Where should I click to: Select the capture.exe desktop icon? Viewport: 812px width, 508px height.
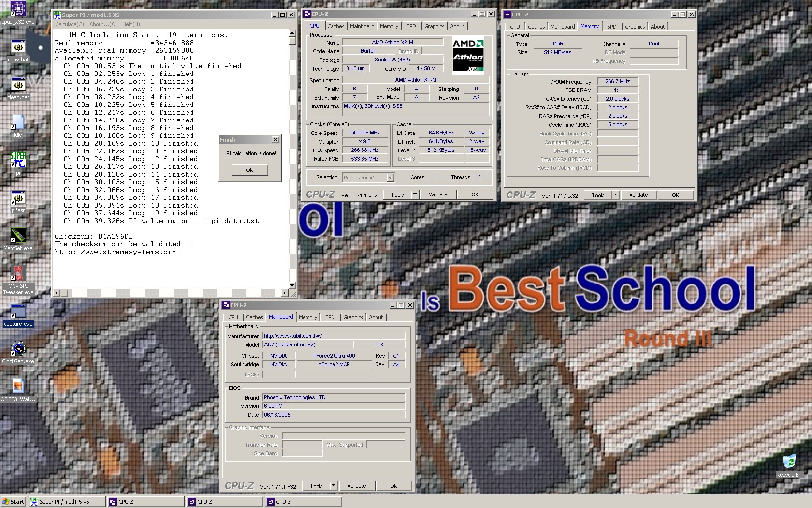[x=18, y=315]
